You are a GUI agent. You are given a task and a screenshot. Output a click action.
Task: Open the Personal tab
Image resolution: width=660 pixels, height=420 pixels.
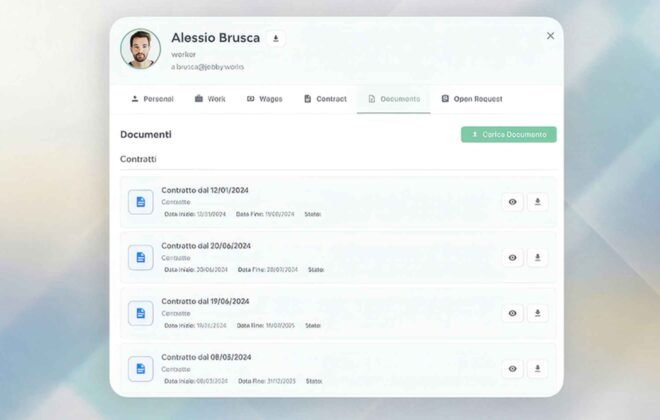152,99
